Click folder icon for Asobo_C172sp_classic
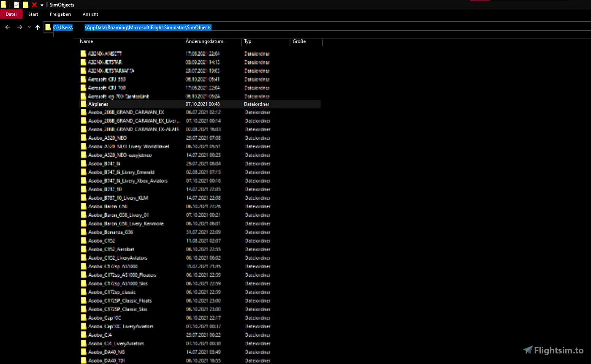591x364 pixels. pos(84,292)
